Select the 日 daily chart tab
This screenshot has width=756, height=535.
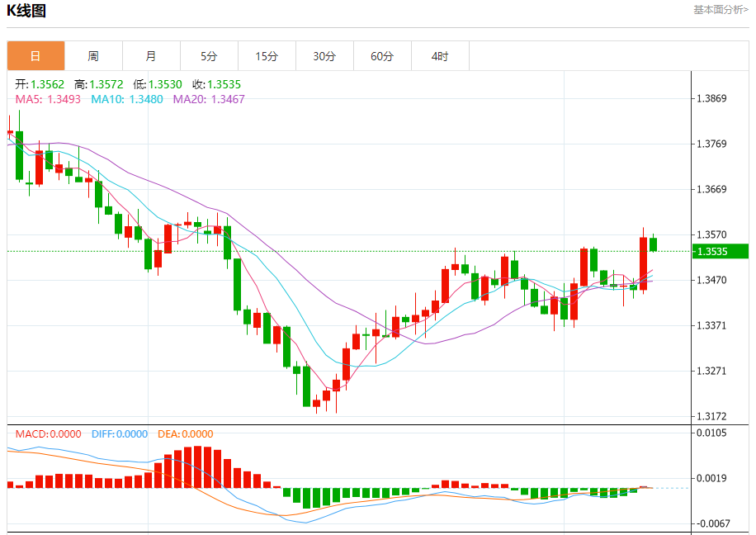[x=35, y=56]
